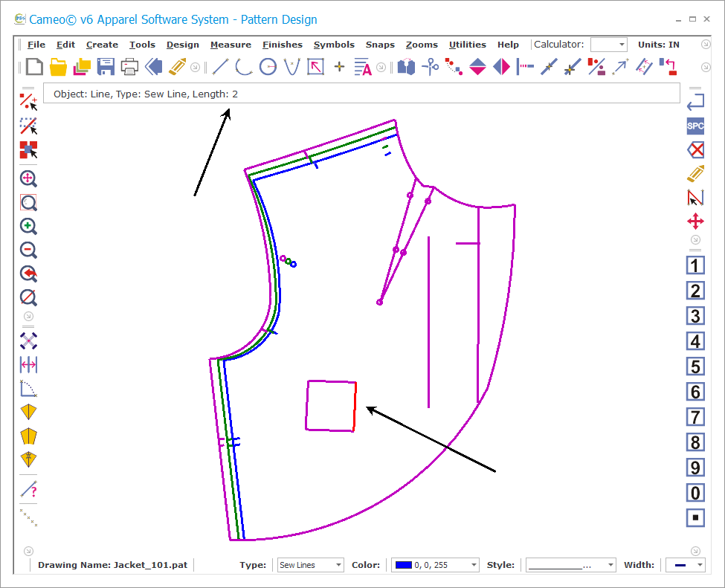Click keypad number 9 button
This screenshot has width=725, height=588.
695,468
